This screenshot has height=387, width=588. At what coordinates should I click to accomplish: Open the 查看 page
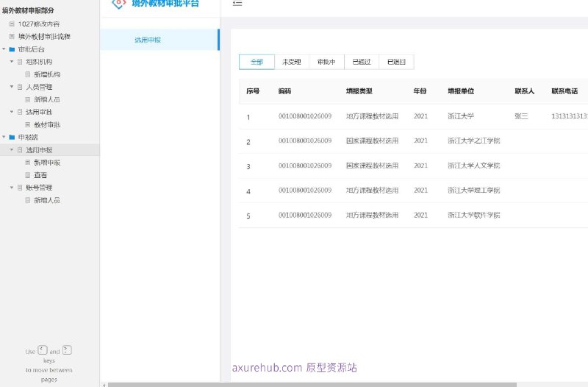[x=40, y=175]
